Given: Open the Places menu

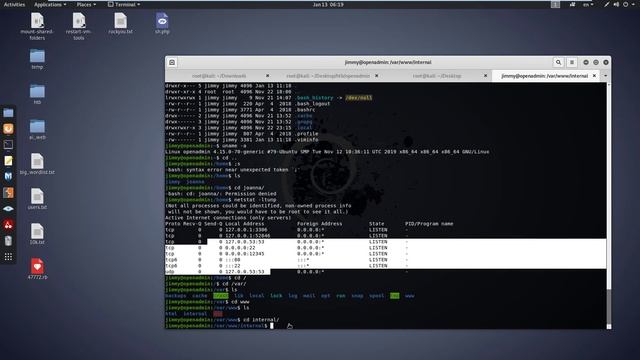Looking at the screenshot, I should coord(86,4).
